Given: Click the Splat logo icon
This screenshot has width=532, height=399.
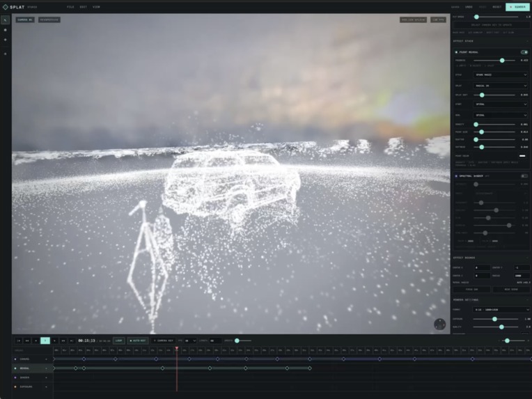Looking at the screenshot, I should (x=5, y=7).
